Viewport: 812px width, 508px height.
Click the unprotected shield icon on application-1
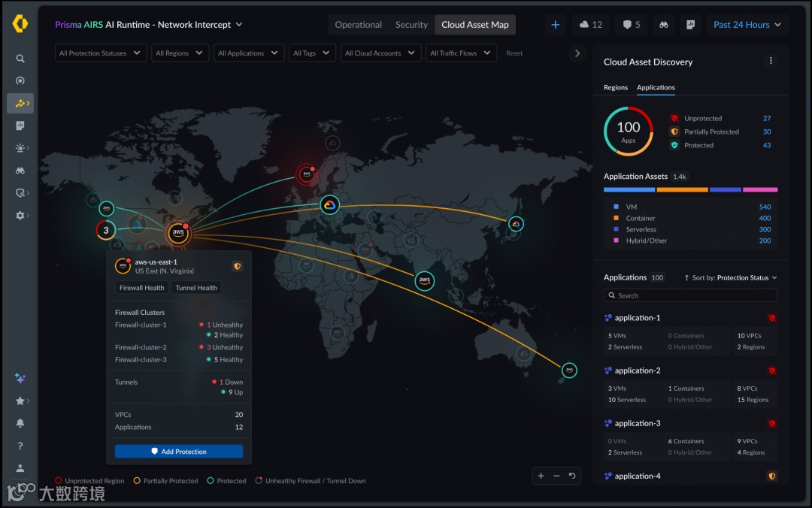point(771,318)
